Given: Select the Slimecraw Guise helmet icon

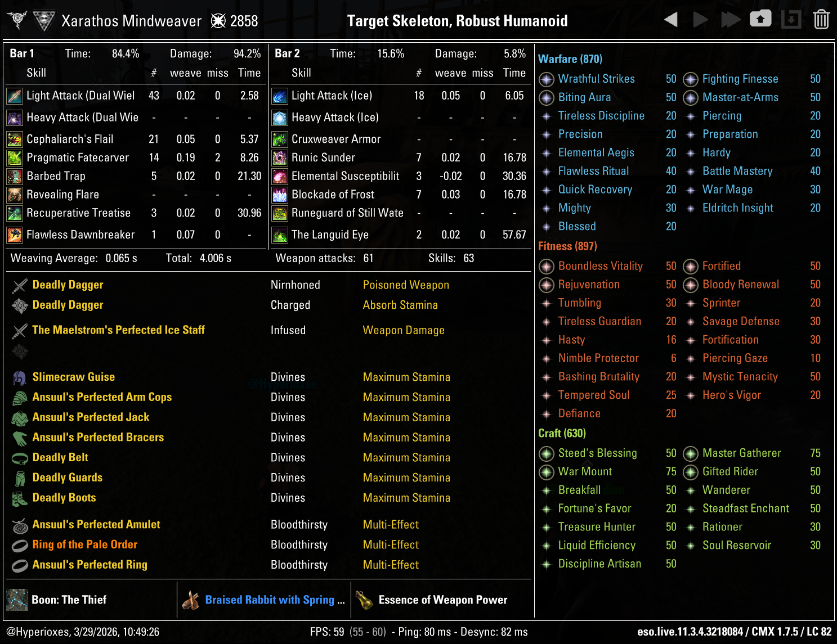Looking at the screenshot, I should point(20,377).
